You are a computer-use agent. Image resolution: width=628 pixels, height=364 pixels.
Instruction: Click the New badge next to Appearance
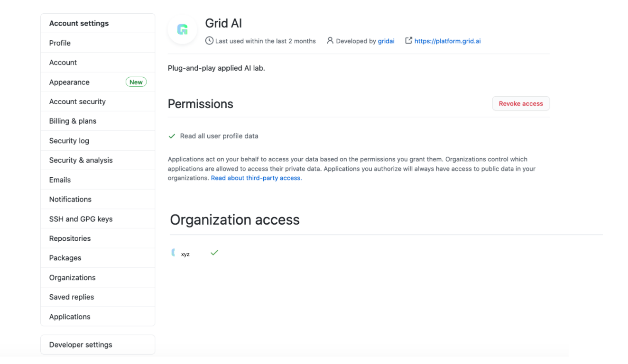[136, 82]
